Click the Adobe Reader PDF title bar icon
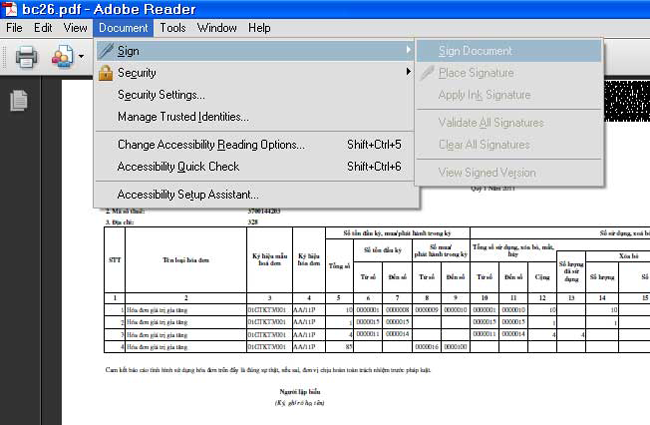The height and width of the screenshot is (425, 650). point(10,9)
